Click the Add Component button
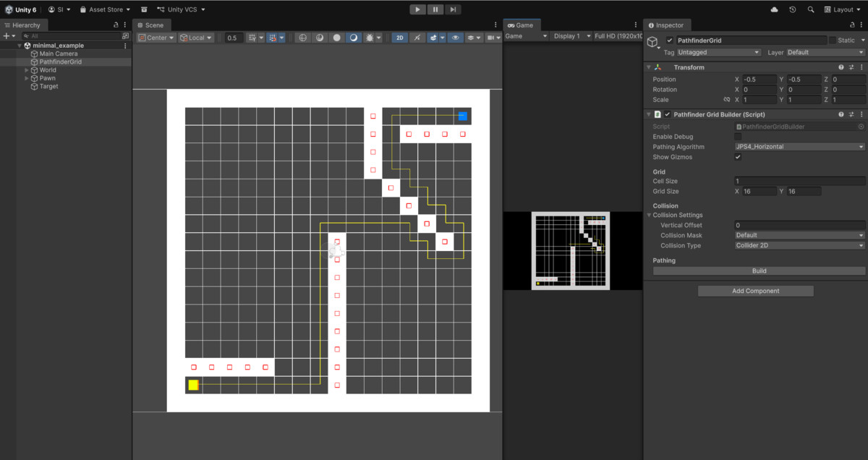This screenshot has height=460, width=868. pos(755,290)
